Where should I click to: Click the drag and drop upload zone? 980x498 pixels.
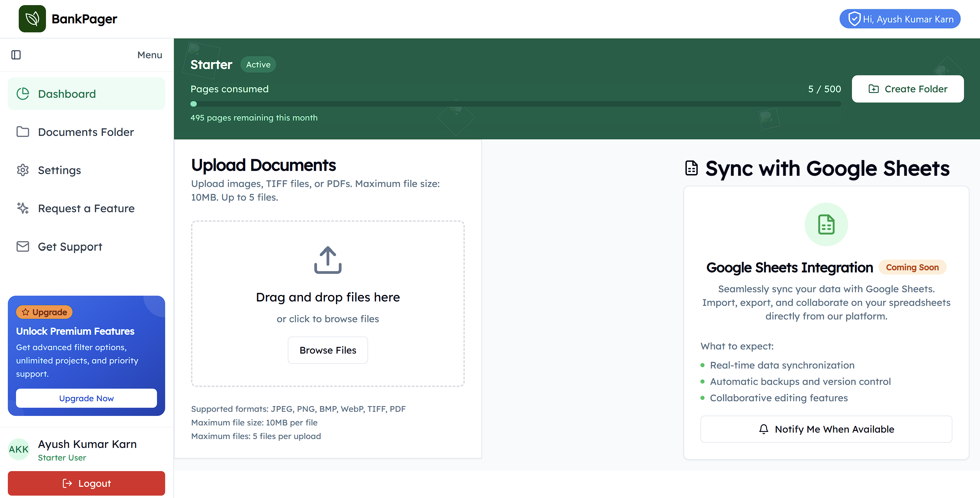coord(328,304)
